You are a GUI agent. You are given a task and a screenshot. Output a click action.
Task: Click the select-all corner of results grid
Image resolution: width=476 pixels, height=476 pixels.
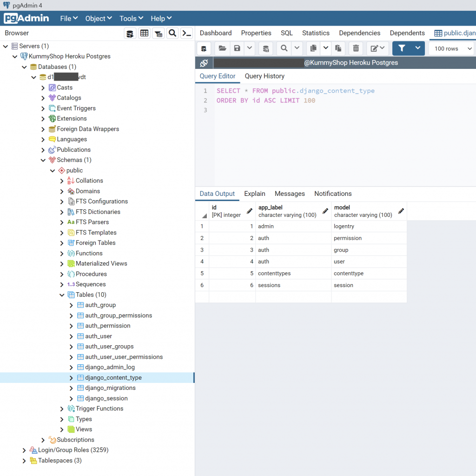(202, 211)
